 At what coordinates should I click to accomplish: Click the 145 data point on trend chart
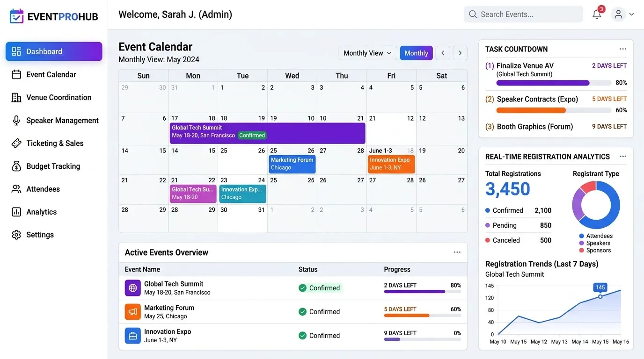tap(600, 296)
